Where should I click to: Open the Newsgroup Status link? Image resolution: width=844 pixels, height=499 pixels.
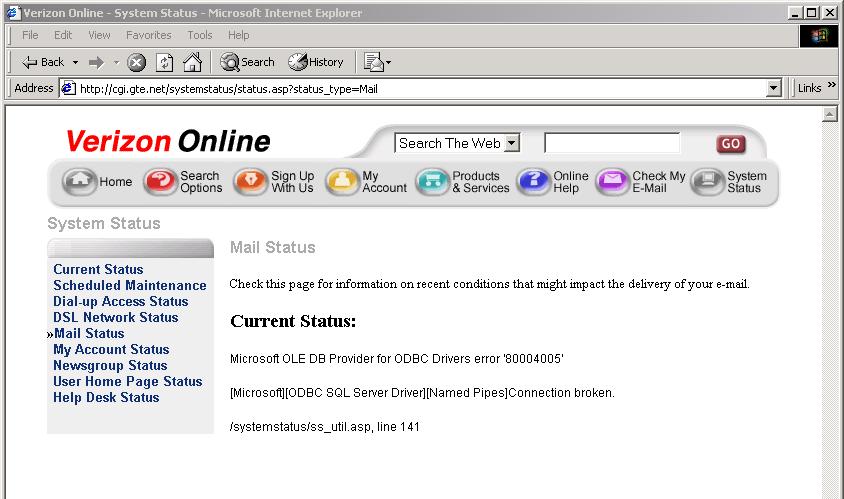click(110, 366)
